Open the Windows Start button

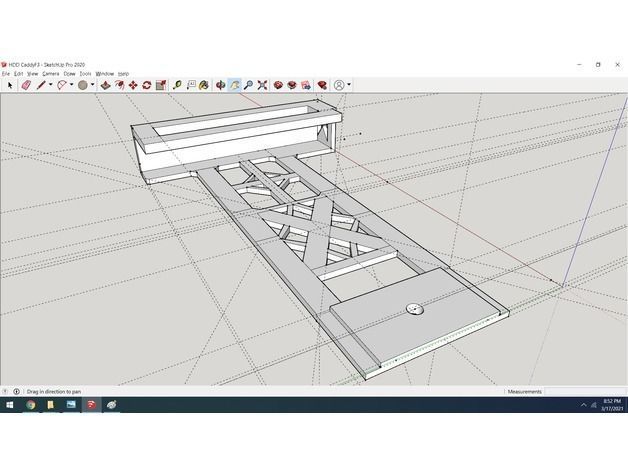pyautogui.click(x=10, y=405)
